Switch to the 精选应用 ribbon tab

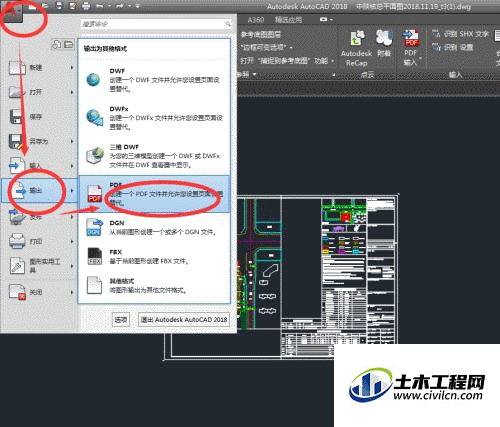(x=288, y=20)
